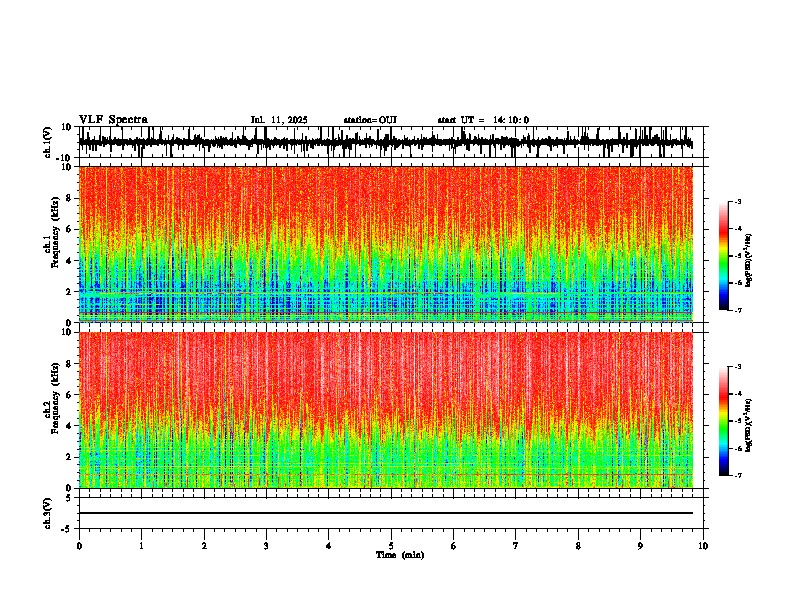The image size is (792, 612).
Task: Click time axis tick label "7"
Action: click(516, 546)
